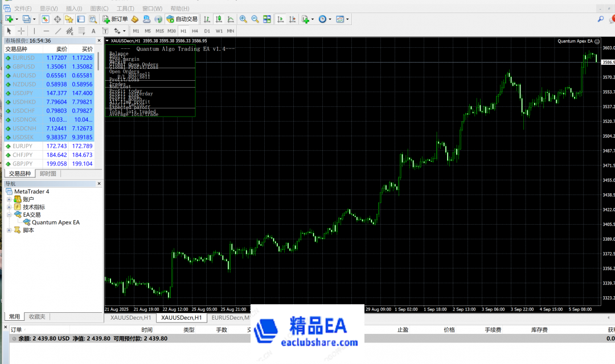Screen dimensions: 615x364
Task: Click the tile windows icon
Action: point(266,19)
